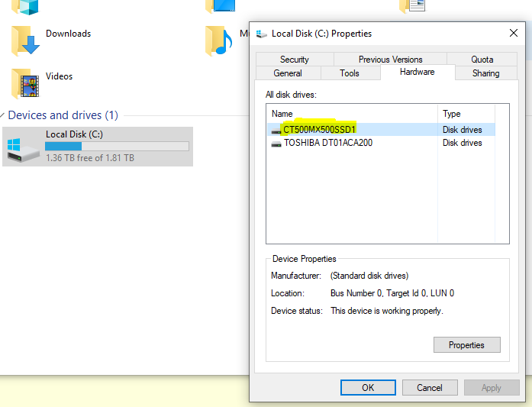Close the Local Disk Properties dialog

514,33
